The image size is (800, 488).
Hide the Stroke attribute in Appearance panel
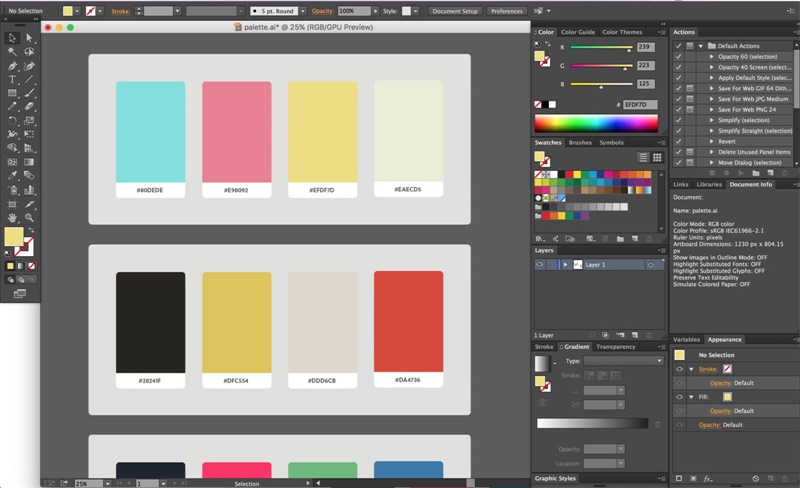tap(679, 369)
